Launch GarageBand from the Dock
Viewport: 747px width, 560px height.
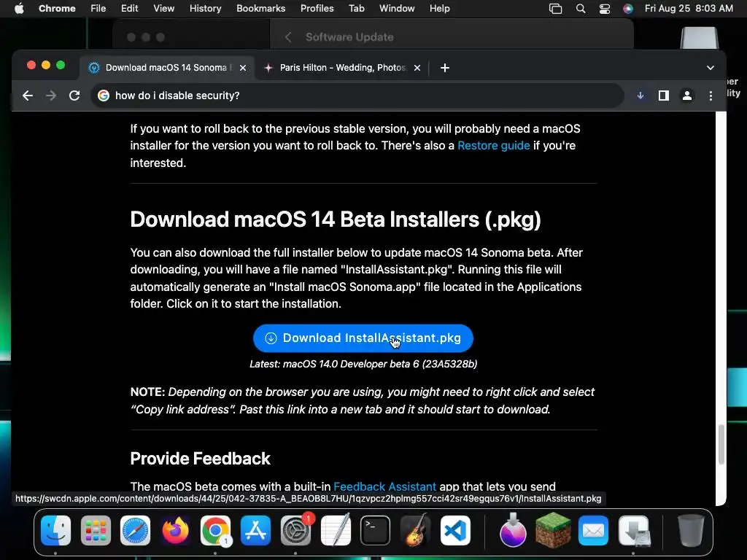click(415, 531)
